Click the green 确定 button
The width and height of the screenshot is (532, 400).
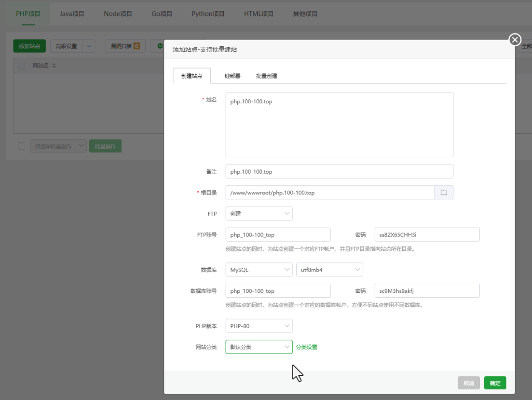point(495,383)
